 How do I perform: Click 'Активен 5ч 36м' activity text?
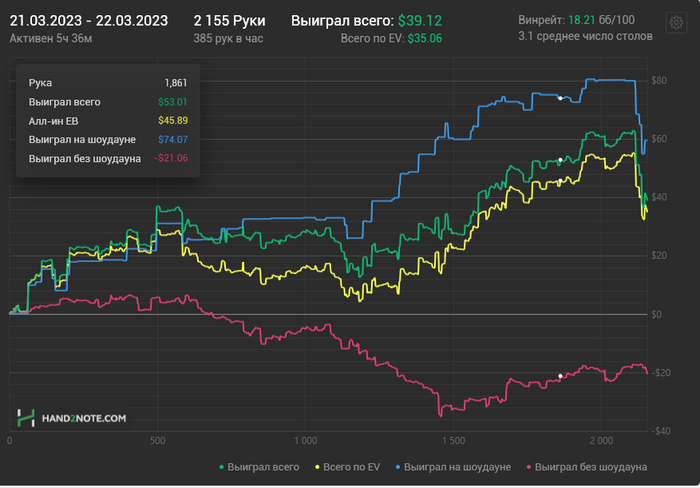click(51, 38)
